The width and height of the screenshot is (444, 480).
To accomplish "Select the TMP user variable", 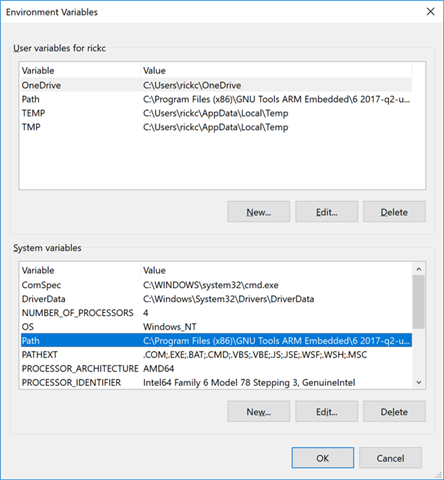I will click(x=216, y=127).
